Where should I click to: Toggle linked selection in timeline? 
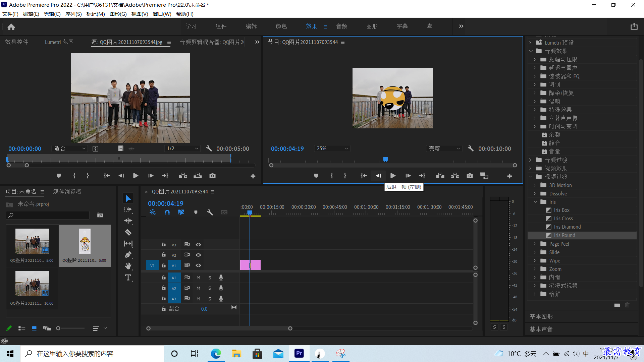(181, 212)
